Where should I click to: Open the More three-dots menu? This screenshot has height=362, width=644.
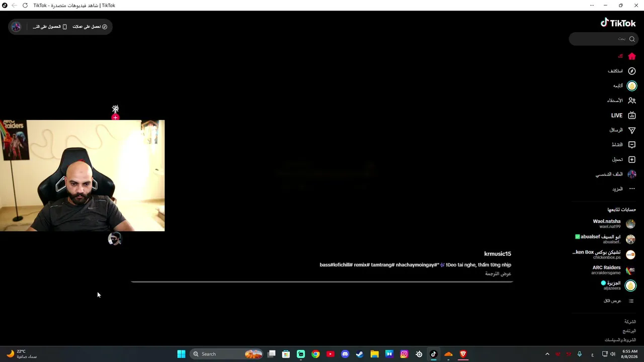coord(632,189)
